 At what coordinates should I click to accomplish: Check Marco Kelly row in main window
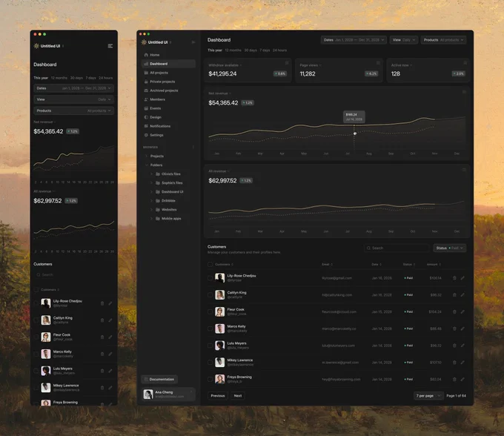(210, 328)
